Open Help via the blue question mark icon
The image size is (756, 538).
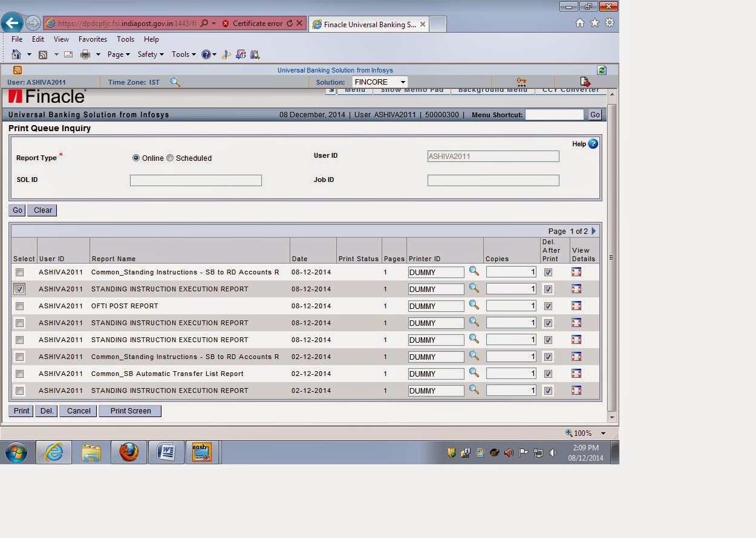(x=592, y=144)
